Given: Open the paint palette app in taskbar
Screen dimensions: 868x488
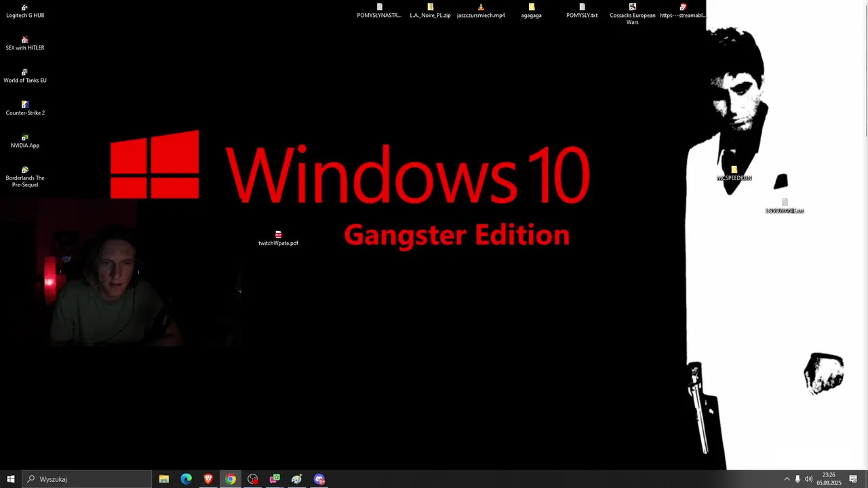Looking at the screenshot, I should (x=297, y=479).
